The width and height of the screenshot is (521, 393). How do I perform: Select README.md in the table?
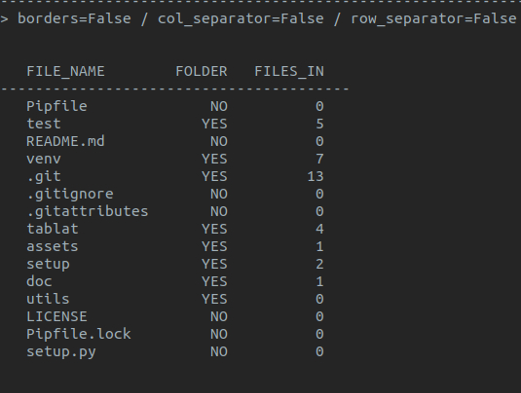point(65,141)
